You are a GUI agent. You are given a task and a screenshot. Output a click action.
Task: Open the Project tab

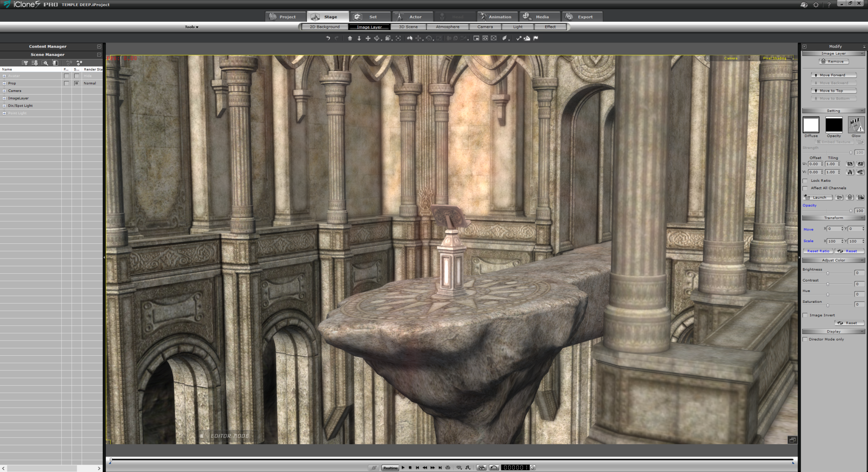tap(286, 17)
